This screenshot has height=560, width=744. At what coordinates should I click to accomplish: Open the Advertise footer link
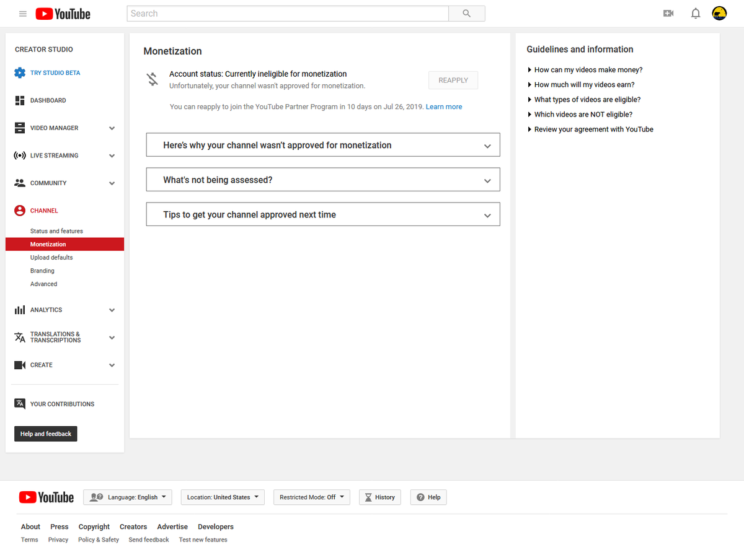[172, 527]
